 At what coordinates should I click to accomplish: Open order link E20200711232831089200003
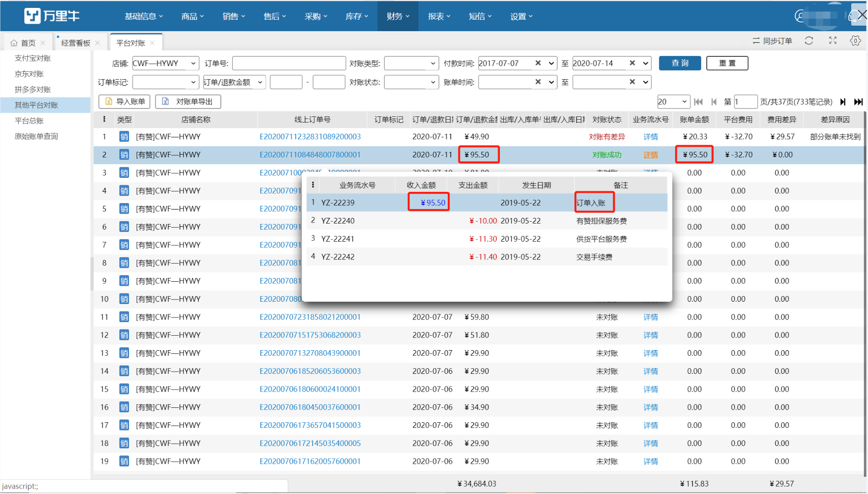tap(310, 136)
